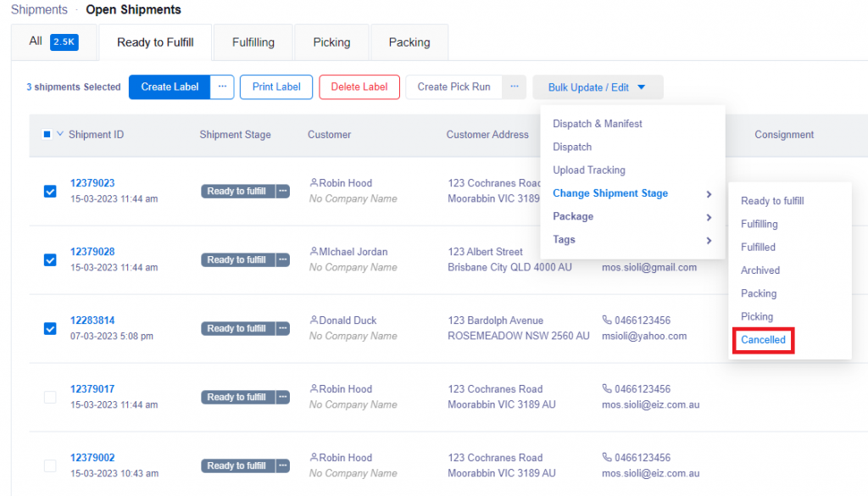Open stage options for shipment 12379023
This screenshot has height=496, width=868.
(x=283, y=191)
